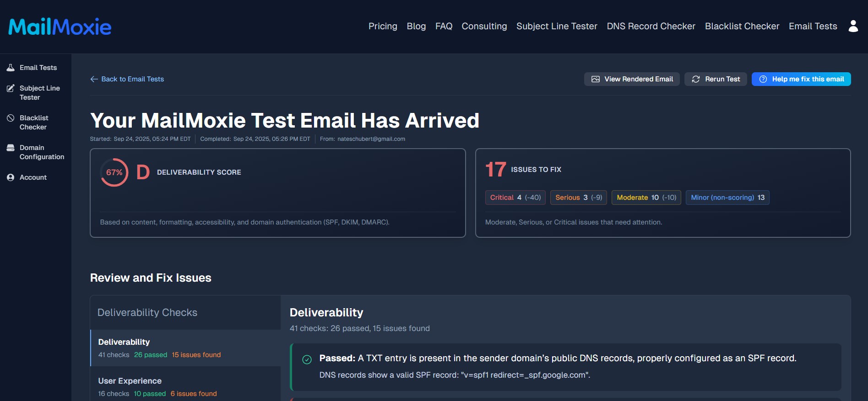
Task: Click the Started Sep 24 05:24 PM timestamp
Action: [140, 139]
